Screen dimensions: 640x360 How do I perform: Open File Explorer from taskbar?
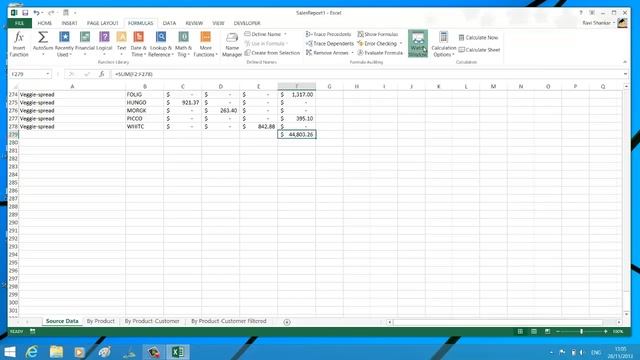(x=56, y=352)
